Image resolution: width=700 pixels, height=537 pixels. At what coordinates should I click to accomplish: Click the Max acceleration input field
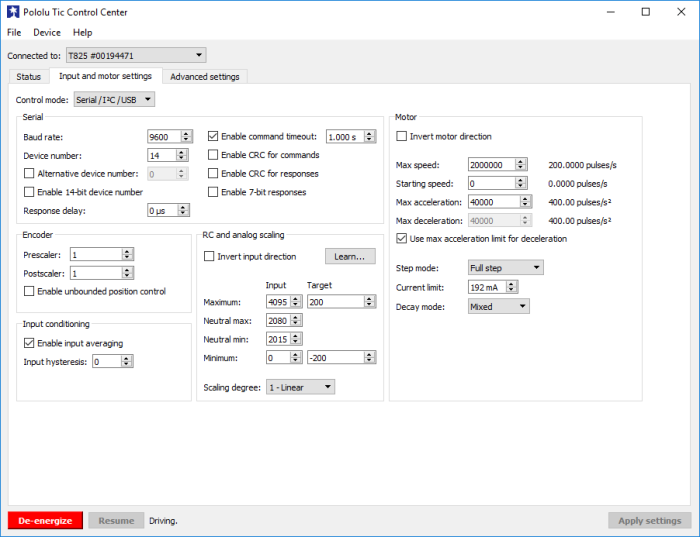(494, 202)
